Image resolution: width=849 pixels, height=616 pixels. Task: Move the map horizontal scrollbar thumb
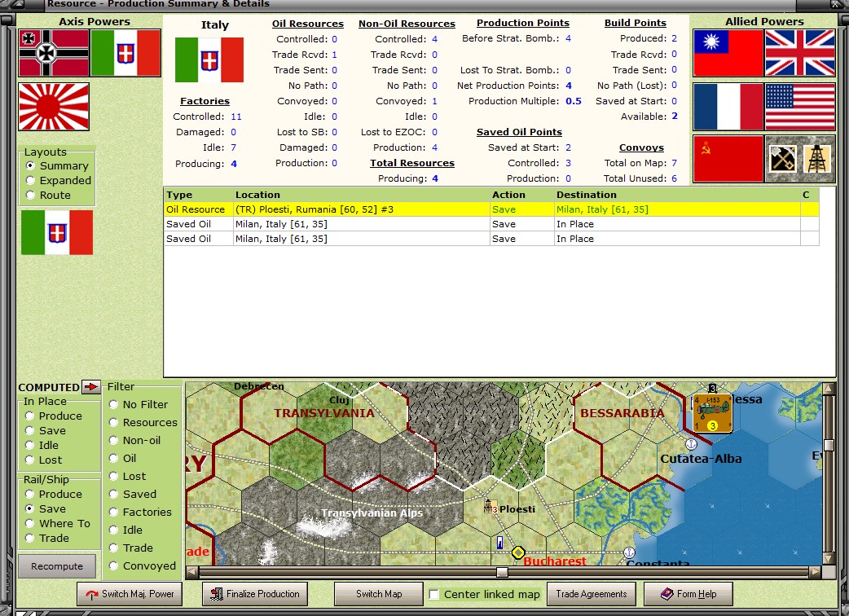coord(502,572)
